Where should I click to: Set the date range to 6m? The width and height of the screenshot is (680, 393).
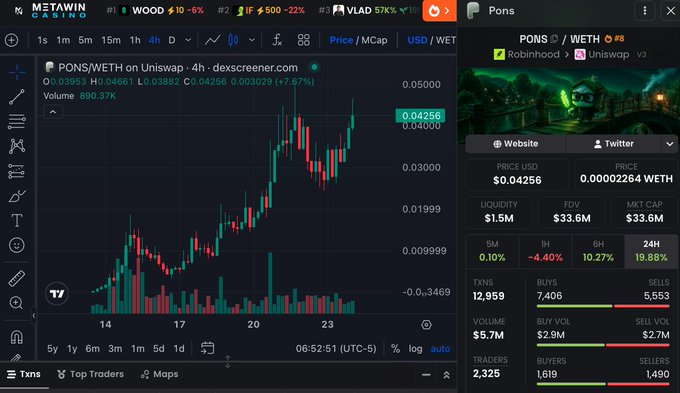(x=92, y=349)
